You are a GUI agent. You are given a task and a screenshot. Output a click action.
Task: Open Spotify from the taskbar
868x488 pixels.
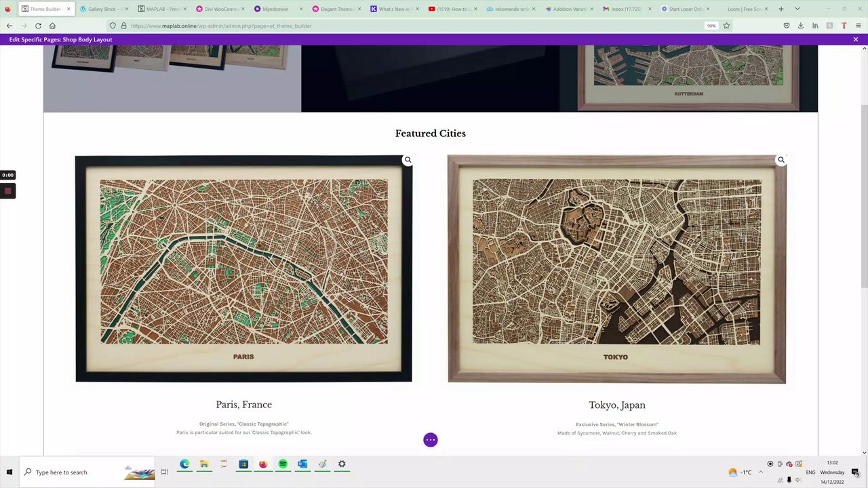(283, 464)
